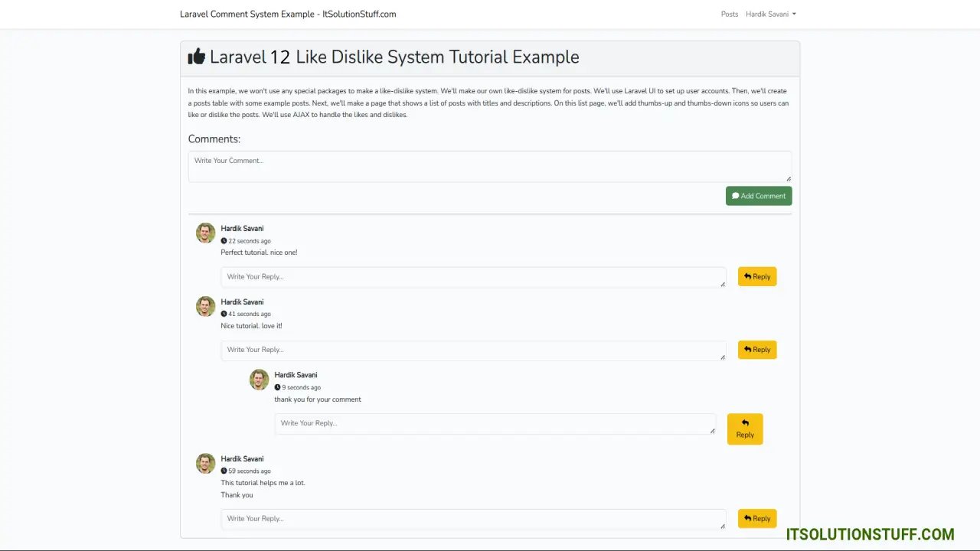Focus the 'Write Your Comment' text area
The width and height of the screenshot is (980, 551).
coord(489,166)
